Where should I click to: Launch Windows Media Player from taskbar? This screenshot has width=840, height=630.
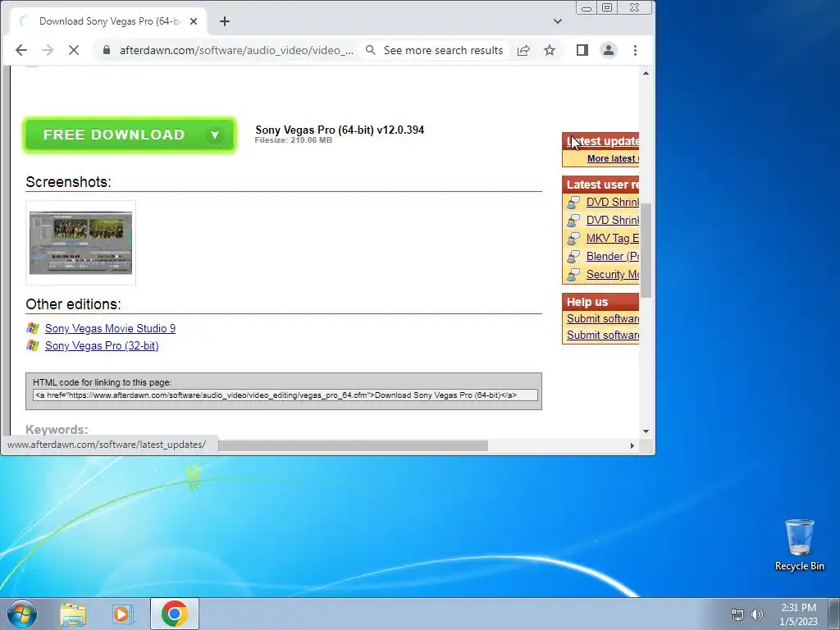pos(123,614)
